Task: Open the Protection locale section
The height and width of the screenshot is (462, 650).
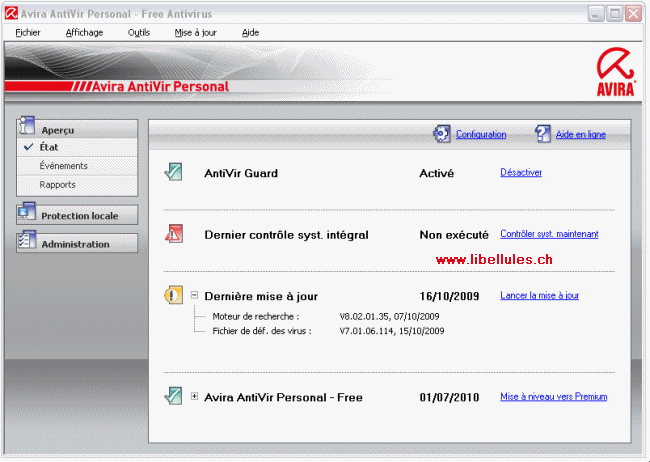Action: (x=77, y=215)
